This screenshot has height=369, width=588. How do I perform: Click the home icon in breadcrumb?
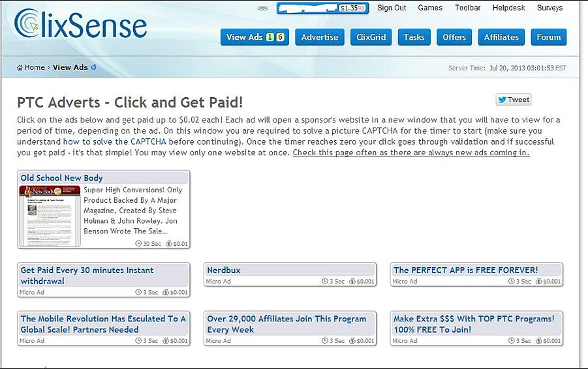click(20, 67)
